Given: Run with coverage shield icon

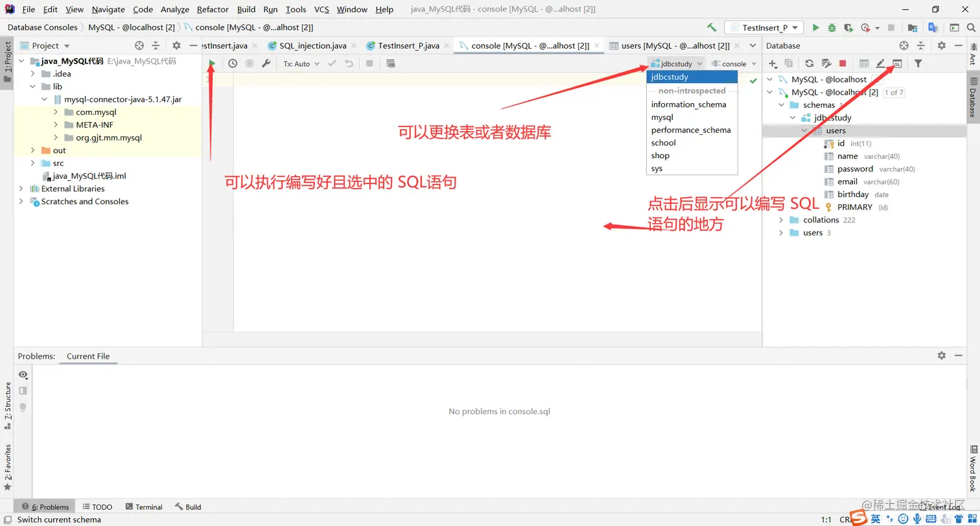Looking at the screenshot, I should click(x=848, y=28).
